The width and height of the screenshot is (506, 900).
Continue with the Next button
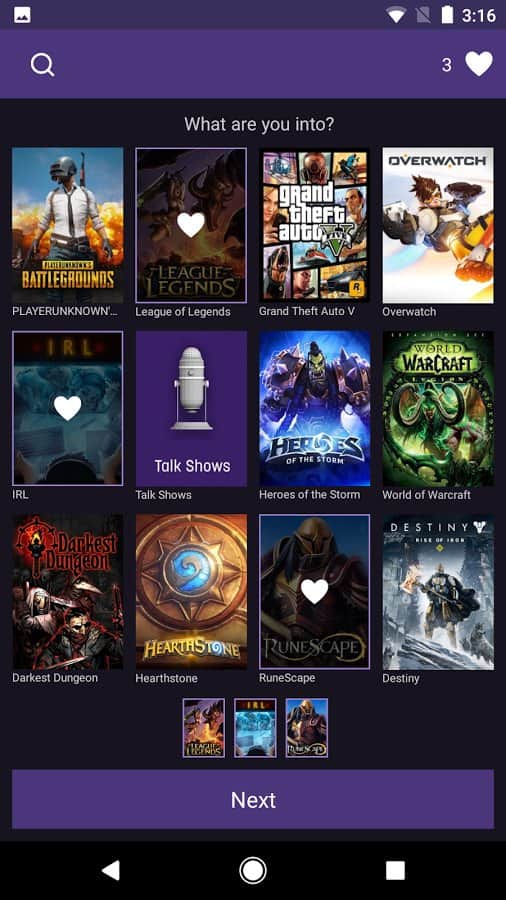click(253, 800)
